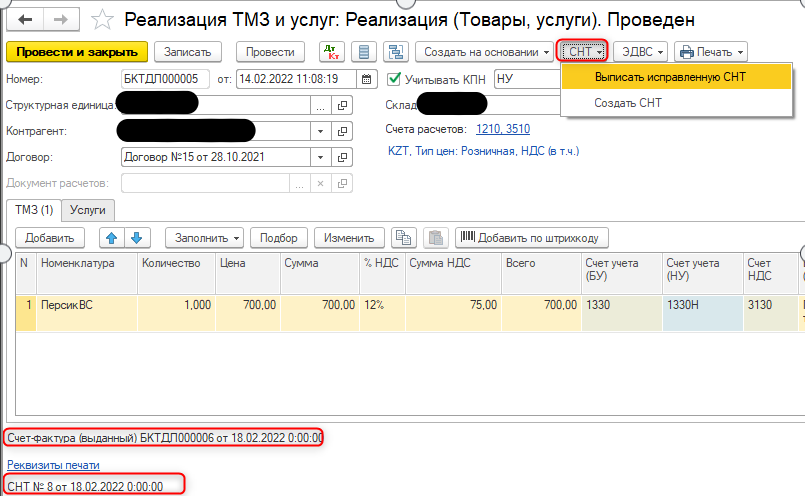Image resolution: width=805 pixels, height=496 pixels.
Task: Copy rows to clipboard icon
Action: [x=404, y=238]
